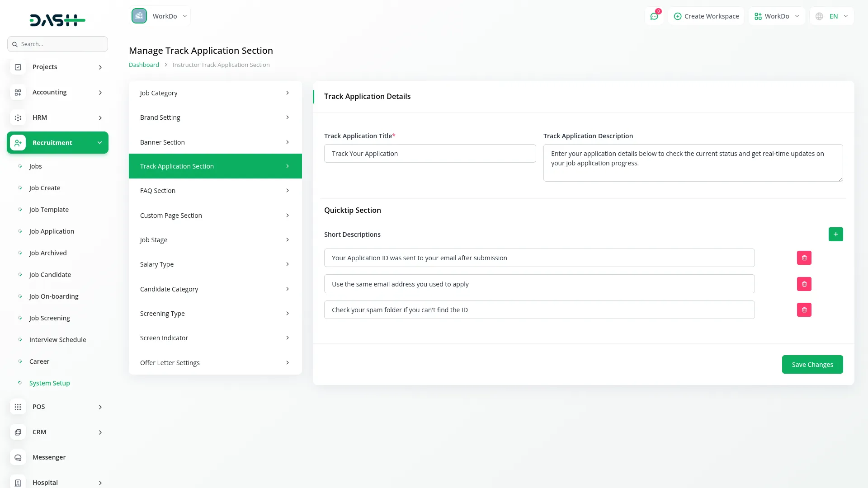Delete the spam folder quicktip row
The height and width of the screenshot is (488, 868).
pyautogui.click(x=804, y=310)
